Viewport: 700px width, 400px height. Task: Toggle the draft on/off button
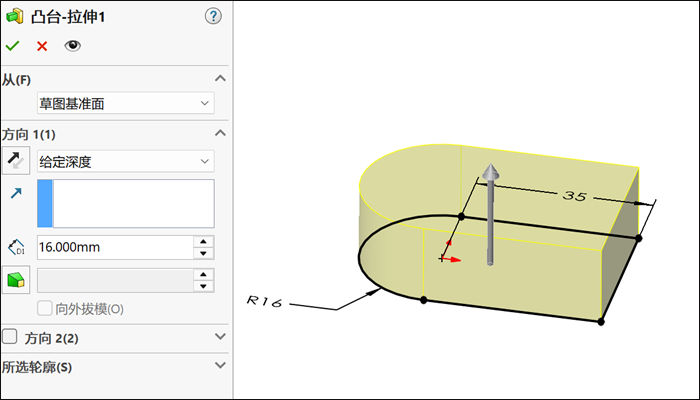(16, 280)
